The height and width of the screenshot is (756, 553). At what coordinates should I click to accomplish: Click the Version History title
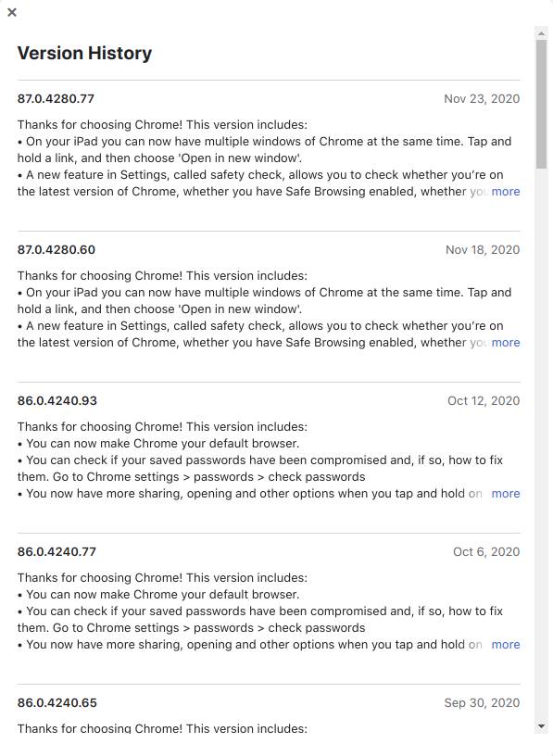pos(84,53)
